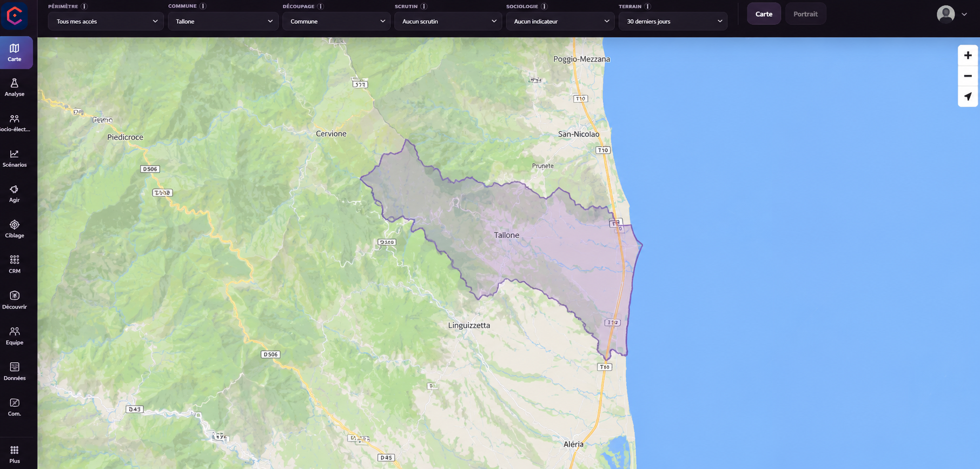Show info for Commune label
Viewport: 980px width, 469px height.
[x=203, y=6]
